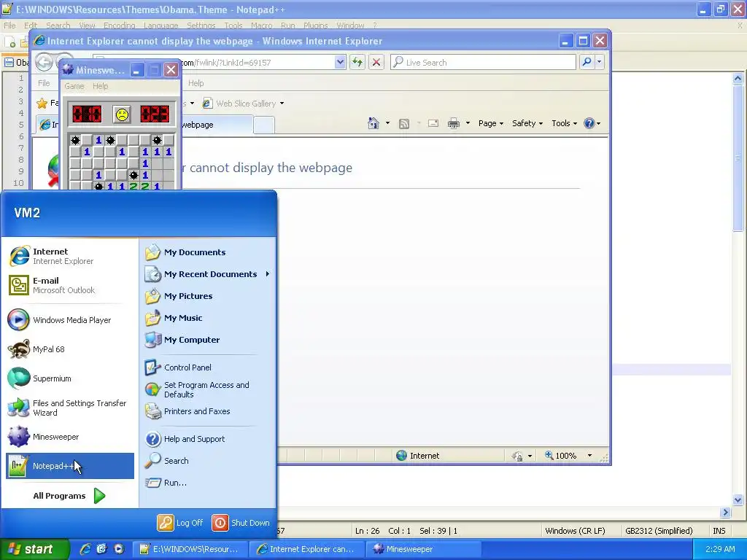The height and width of the screenshot is (560, 747).
Task: Click IE Back navigation button
Action: [x=44, y=63]
